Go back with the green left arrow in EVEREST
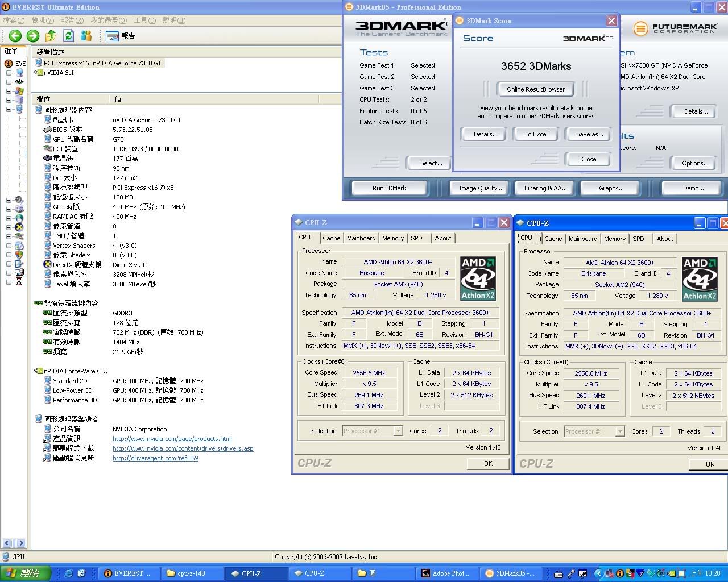Screen dimensions: 728x582 [15, 36]
